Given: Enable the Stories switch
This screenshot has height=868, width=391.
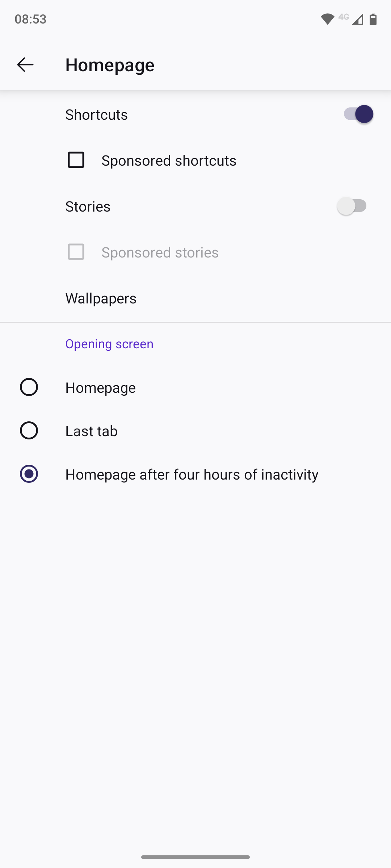Looking at the screenshot, I should tap(352, 206).
